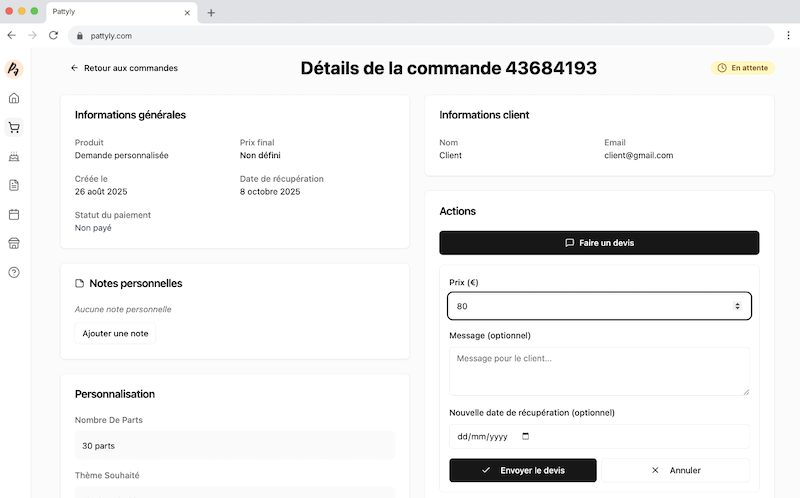Click the Annuler button
800x498 pixels.
(x=676, y=470)
